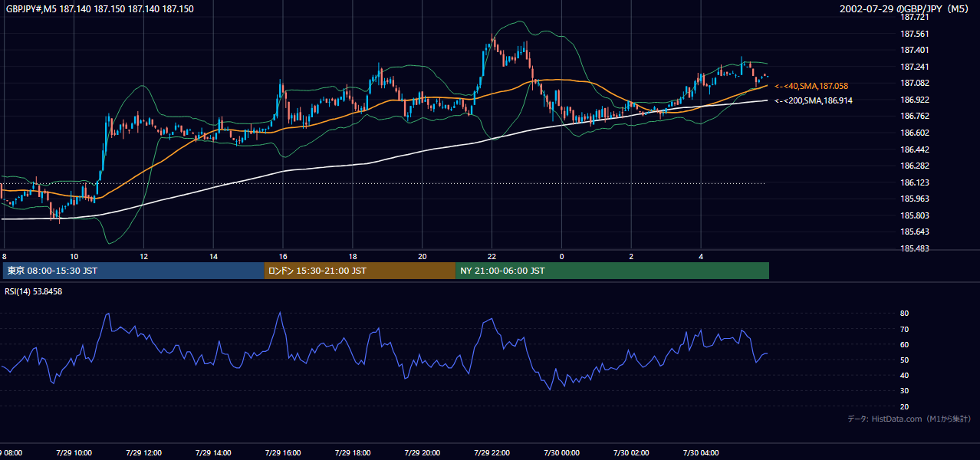Screen dimensions: 980x460
Task: Click the RSI scale value 40
Action: pyautogui.click(x=905, y=375)
